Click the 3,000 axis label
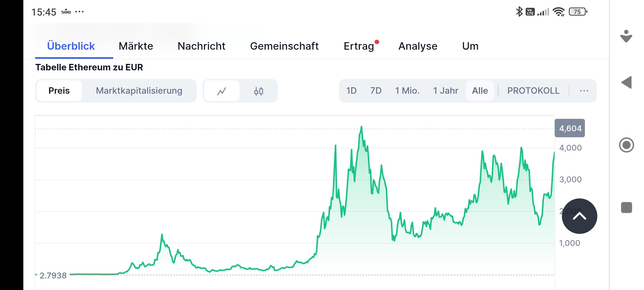Image resolution: width=644 pixels, height=290 pixels. [x=570, y=179]
